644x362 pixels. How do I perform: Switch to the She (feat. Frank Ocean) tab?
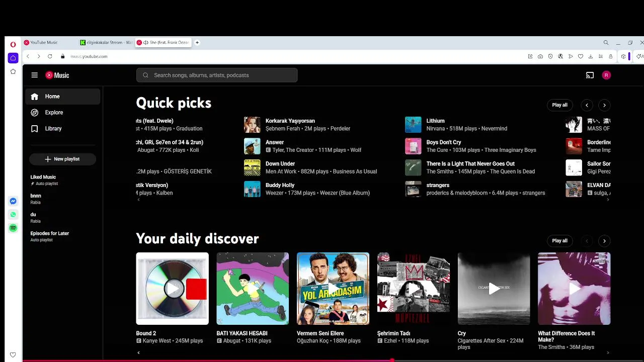click(163, 43)
